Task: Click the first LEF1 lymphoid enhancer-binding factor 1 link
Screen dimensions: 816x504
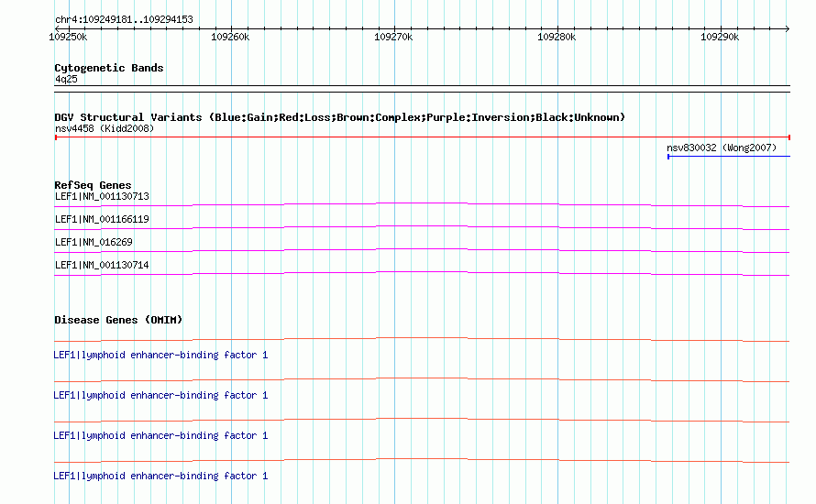Action: (160, 356)
